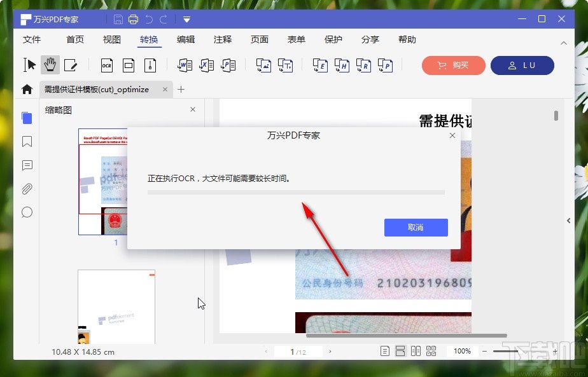Toggle single-page continuous view mode
This screenshot has width=588, height=377.
[x=400, y=350]
